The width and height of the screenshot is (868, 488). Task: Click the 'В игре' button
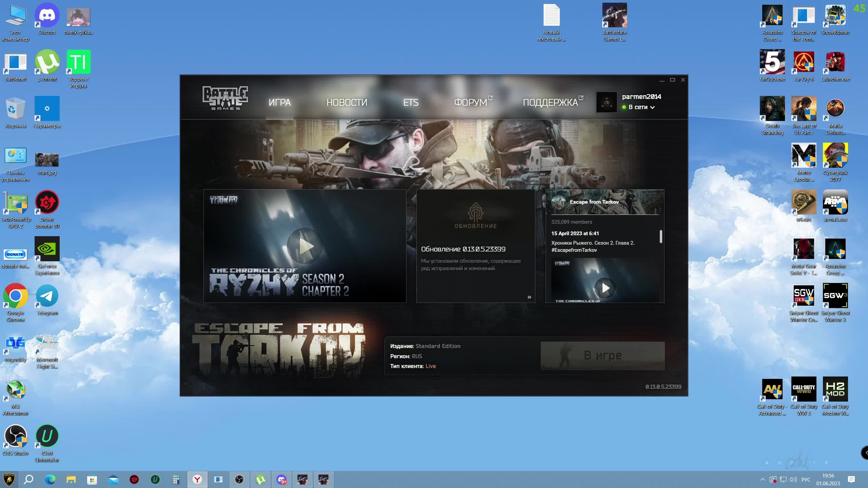tap(603, 355)
